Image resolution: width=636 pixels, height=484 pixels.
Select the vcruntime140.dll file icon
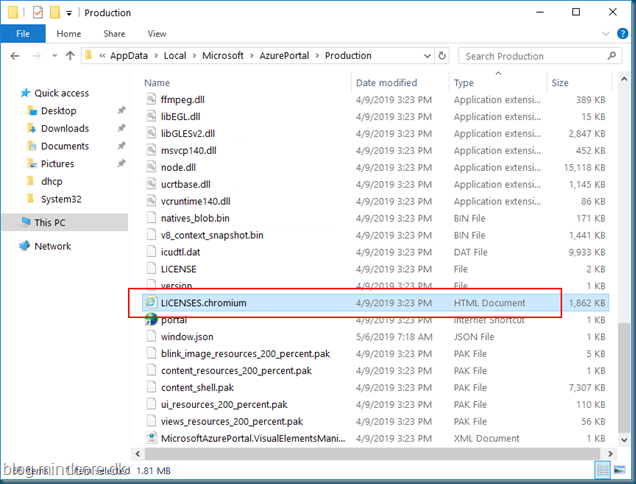[151, 201]
